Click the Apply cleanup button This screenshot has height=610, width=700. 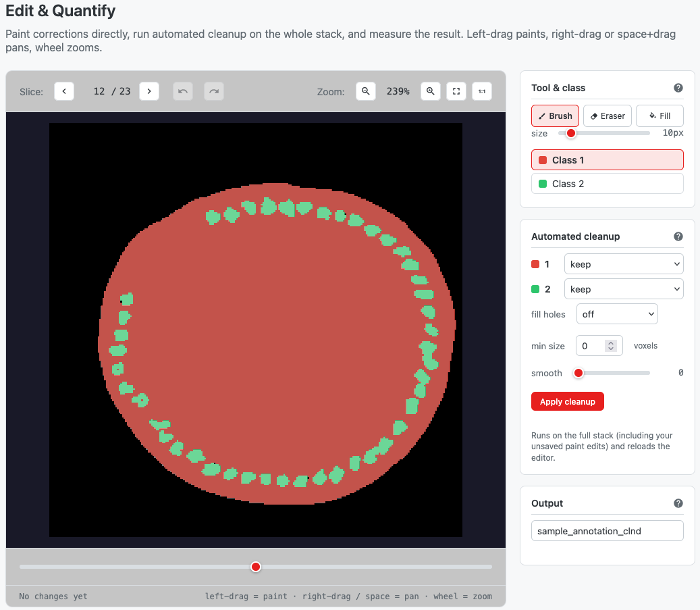coord(568,401)
